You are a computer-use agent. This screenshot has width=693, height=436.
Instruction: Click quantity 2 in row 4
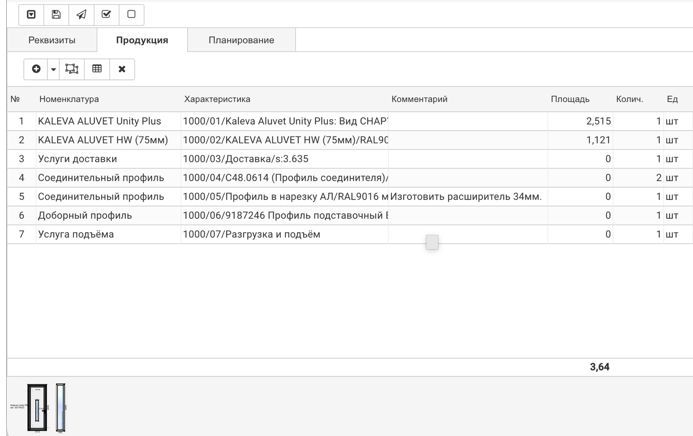(659, 178)
